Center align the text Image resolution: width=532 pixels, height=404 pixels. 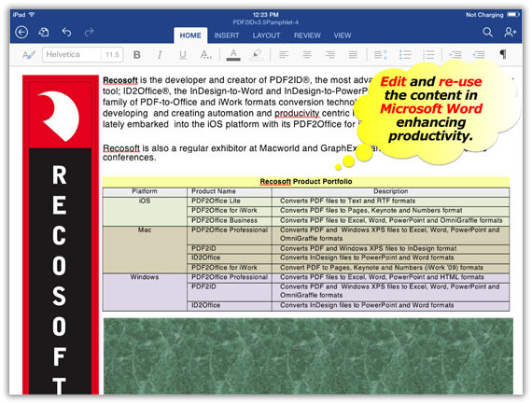(x=307, y=55)
